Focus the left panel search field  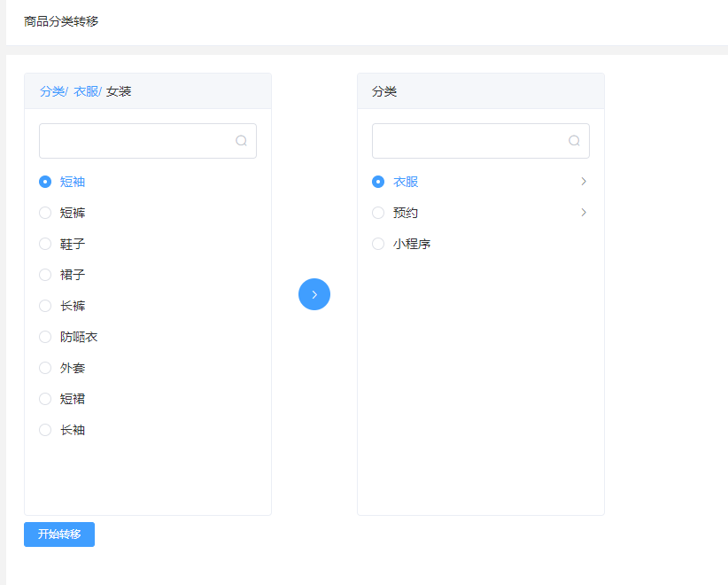(x=148, y=141)
